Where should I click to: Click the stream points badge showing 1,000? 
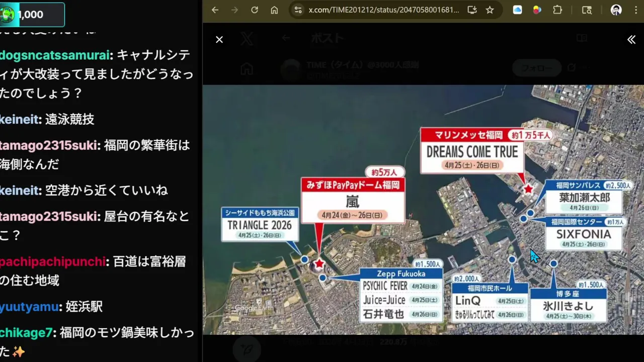click(x=32, y=15)
